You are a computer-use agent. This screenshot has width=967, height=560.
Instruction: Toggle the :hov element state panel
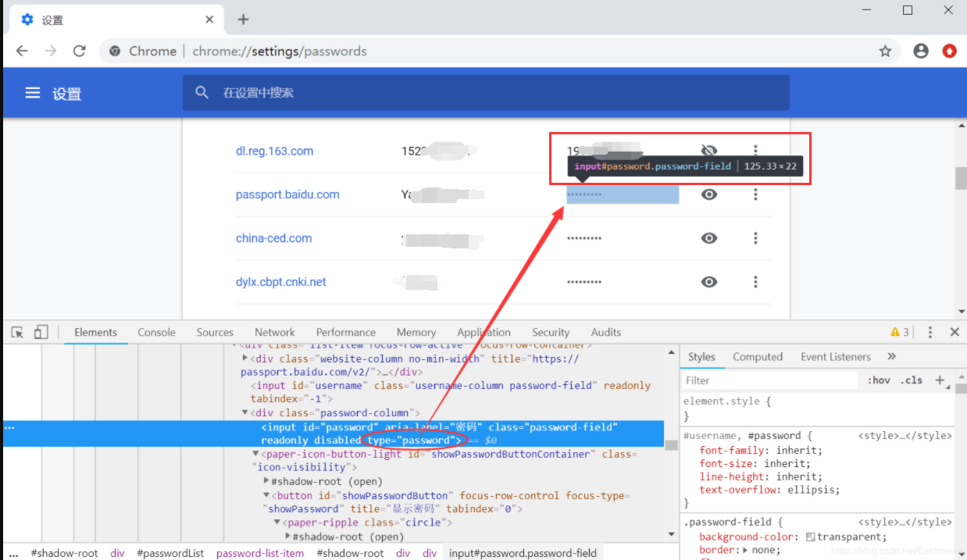coord(879,380)
